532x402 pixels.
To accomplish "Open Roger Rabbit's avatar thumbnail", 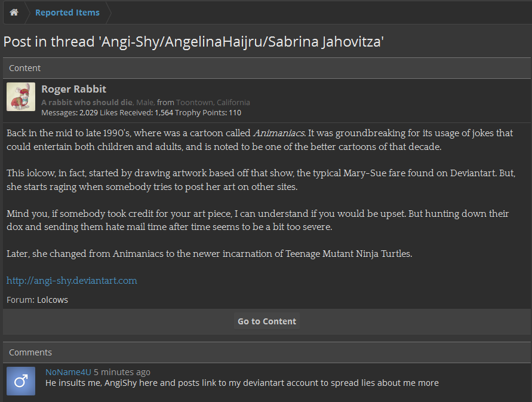I will pyautogui.click(x=21, y=97).
